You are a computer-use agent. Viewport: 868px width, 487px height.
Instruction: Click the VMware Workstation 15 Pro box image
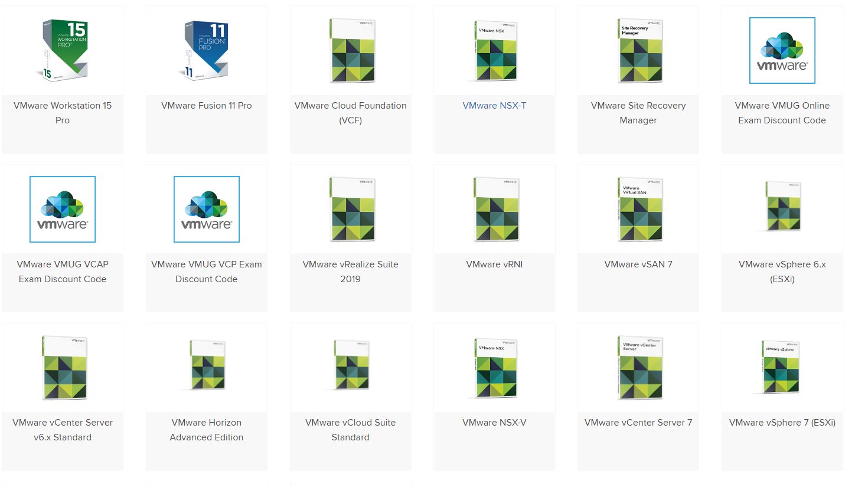coord(62,50)
